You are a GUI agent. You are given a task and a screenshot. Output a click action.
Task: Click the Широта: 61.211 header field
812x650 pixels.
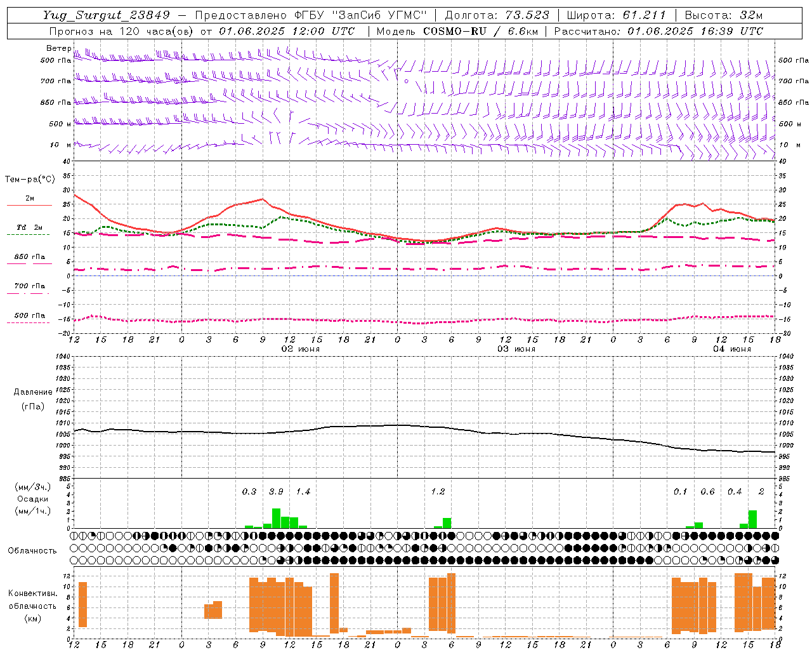(x=616, y=15)
